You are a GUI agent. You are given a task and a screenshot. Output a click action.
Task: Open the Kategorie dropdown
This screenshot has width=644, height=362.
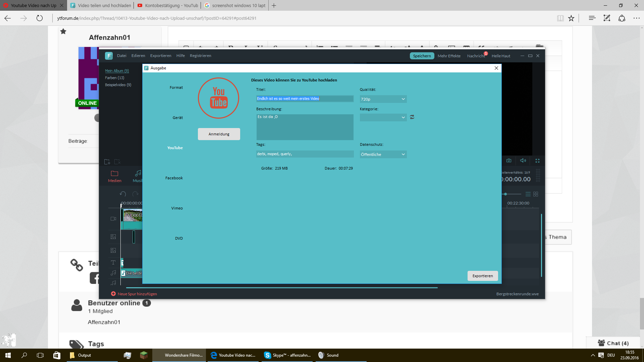click(383, 118)
